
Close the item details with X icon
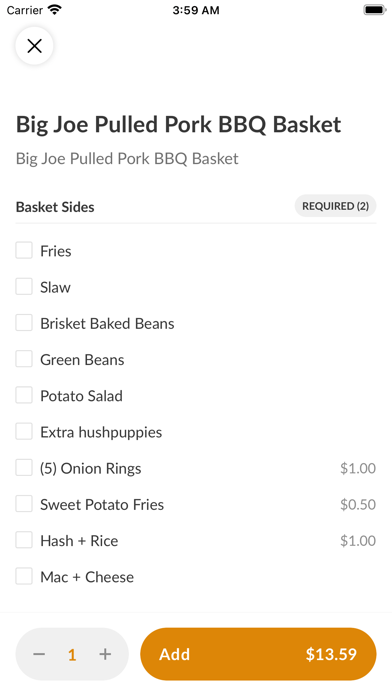[34, 46]
